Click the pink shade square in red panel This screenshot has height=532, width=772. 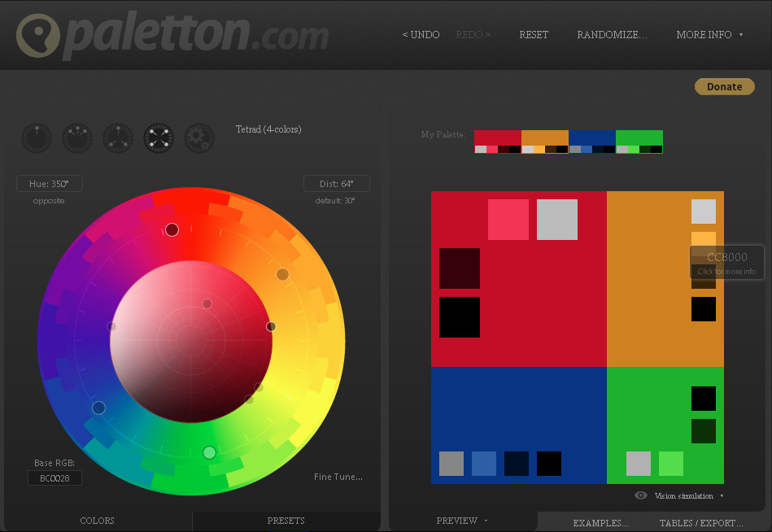pos(508,220)
